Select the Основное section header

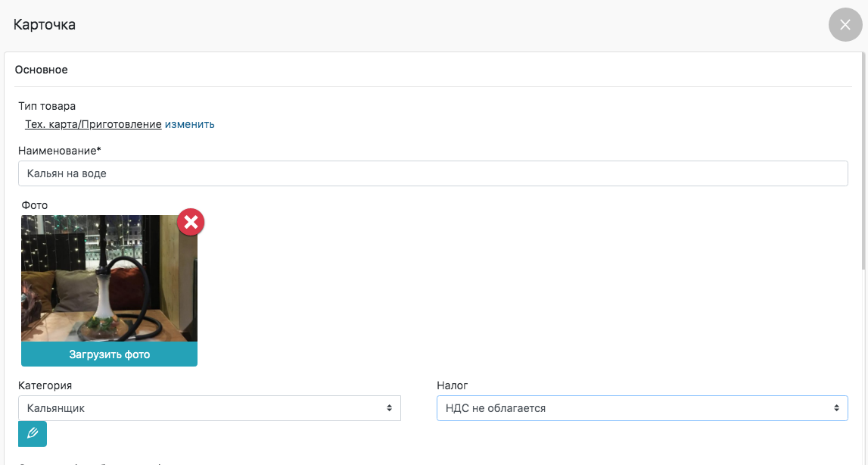tap(42, 70)
